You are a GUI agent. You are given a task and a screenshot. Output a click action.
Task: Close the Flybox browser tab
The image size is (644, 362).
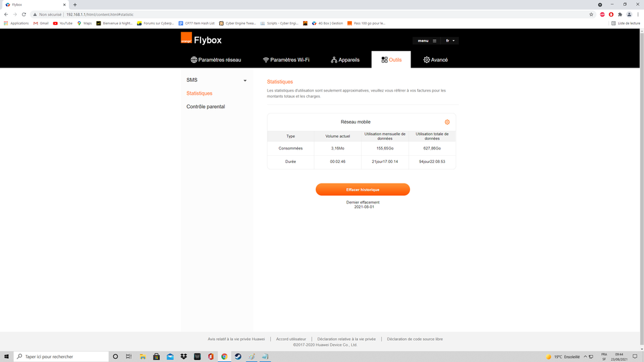tap(64, 5)
